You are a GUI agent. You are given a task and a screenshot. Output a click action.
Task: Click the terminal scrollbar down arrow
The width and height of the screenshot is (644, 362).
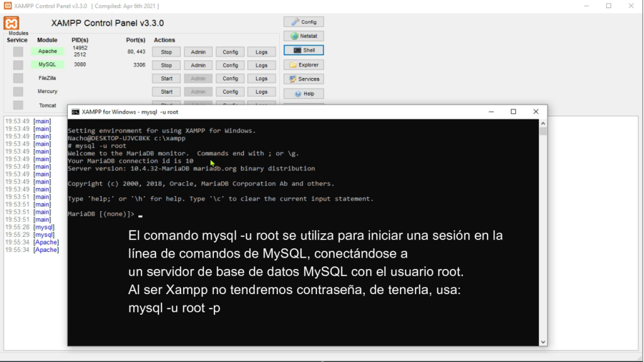click(x=541, y=341)
